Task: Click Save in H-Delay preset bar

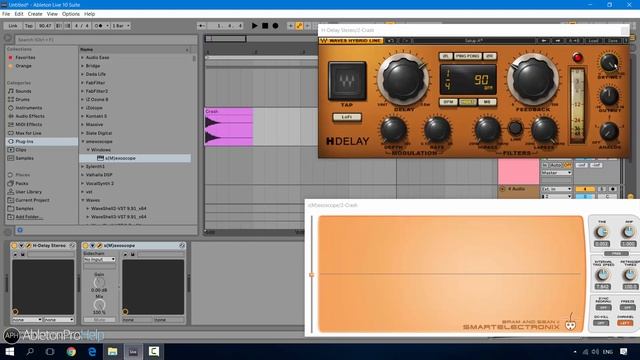Action: 613,41
